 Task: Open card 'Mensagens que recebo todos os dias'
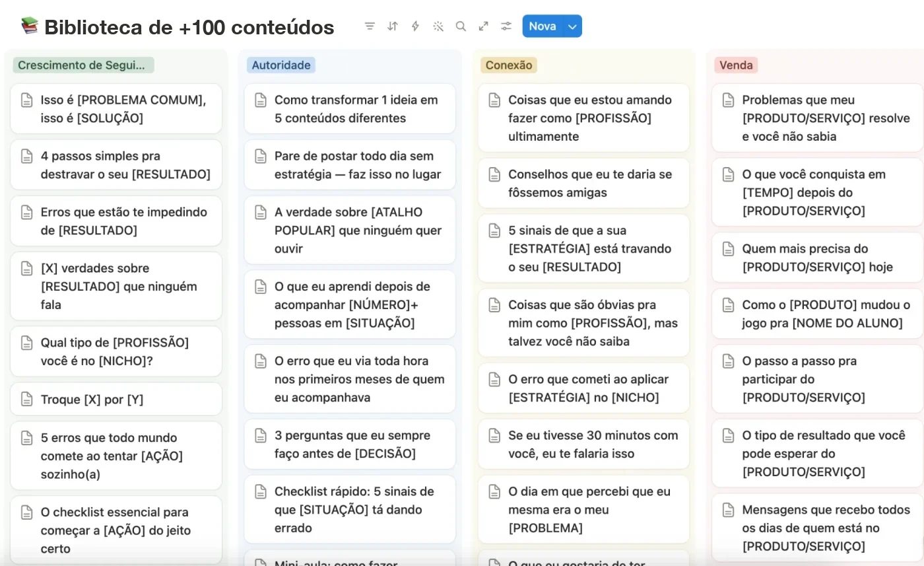point(817,528)
